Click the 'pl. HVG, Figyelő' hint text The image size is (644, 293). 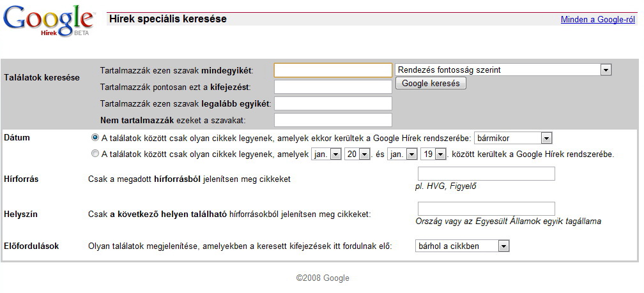(x=446, y=186)
